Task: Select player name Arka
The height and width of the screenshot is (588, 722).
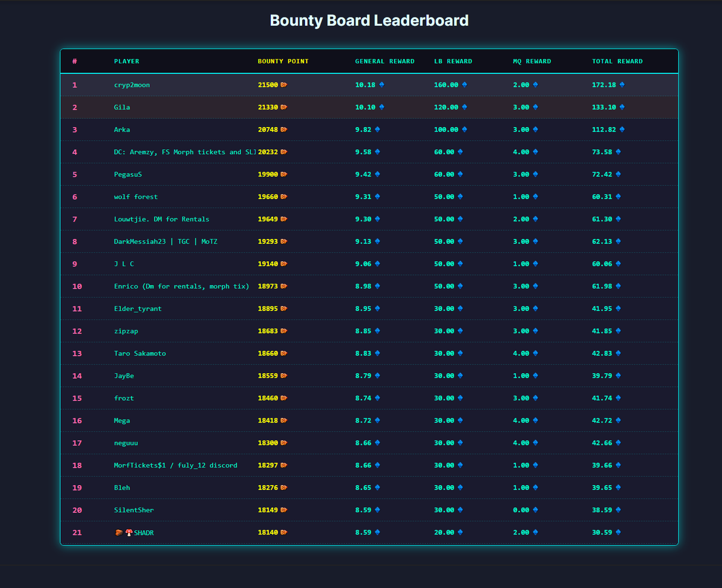Action: click(x=122, y=129)
